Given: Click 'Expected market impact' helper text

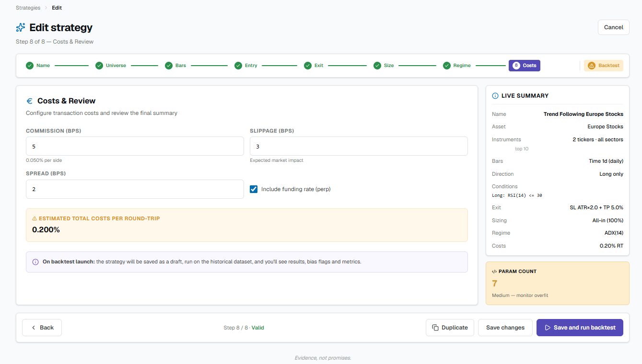Looking at the screenshot, I should tap(276, 160).
